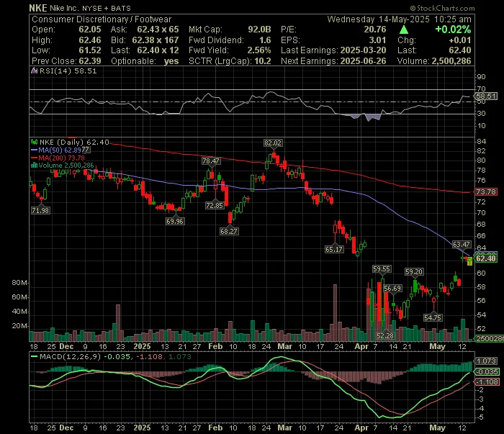Viewport: 504px width, 434px height.
Task: Click the 68.27 low price label
Action: [229, 231]
